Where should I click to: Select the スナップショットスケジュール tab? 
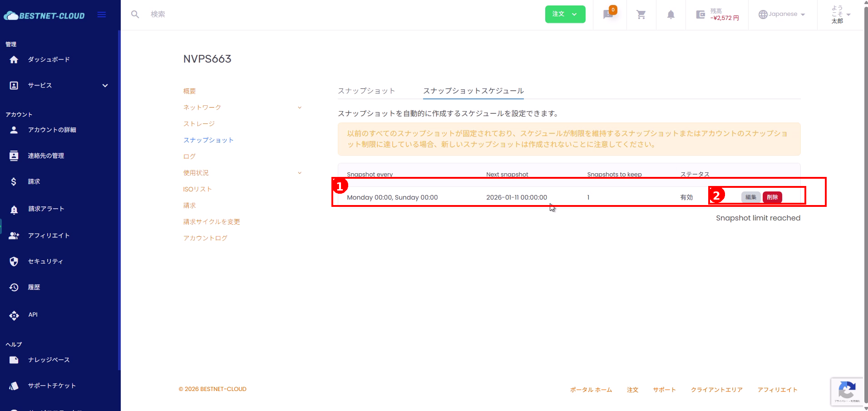point(473,91)
